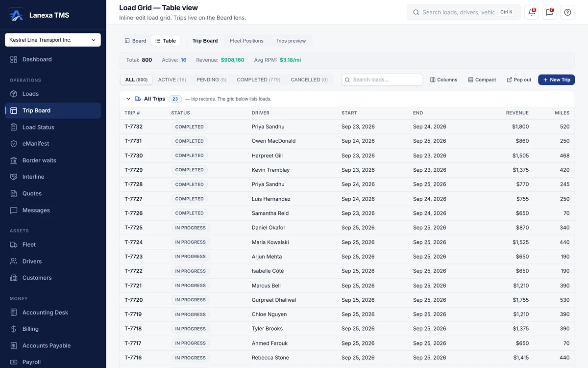
Task: Create a New Trip
Action: [556, 79]
